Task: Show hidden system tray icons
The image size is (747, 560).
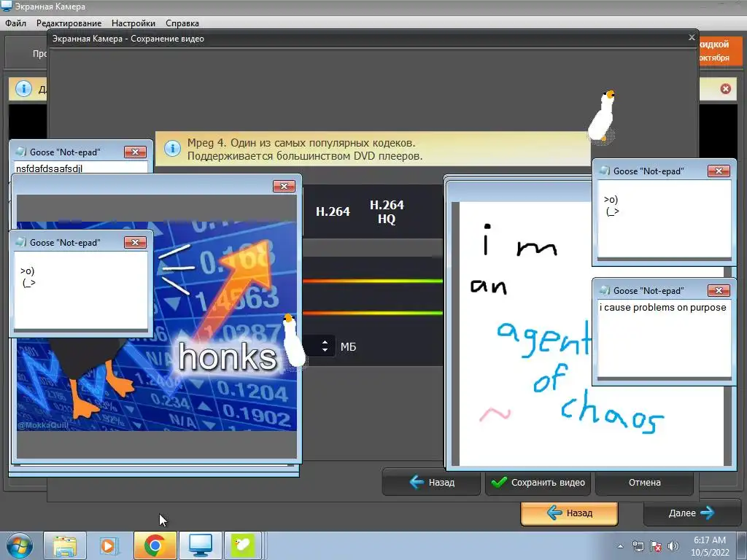Action: [x=620, y=546]
